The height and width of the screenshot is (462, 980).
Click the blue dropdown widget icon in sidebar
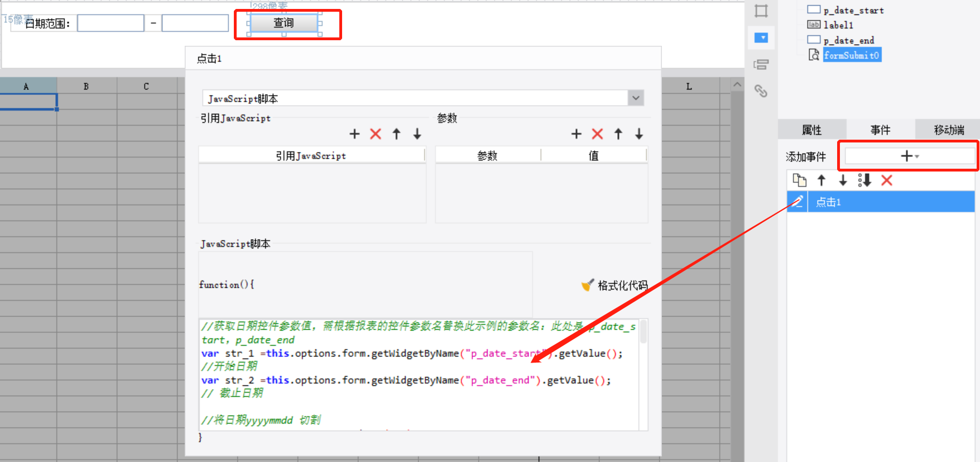pyautogui.click(x=761, y=38)
